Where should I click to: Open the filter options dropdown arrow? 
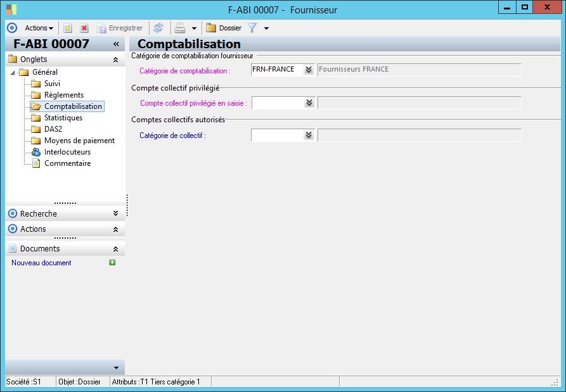point(266,28)
